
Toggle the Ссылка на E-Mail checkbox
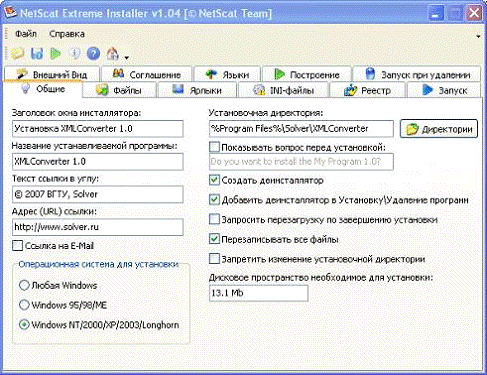(17, 246)
